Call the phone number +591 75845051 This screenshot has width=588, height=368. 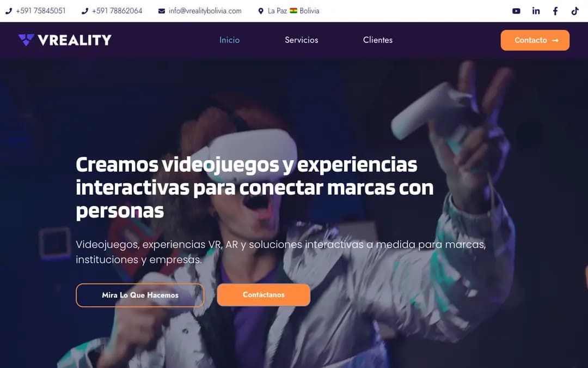pos(40,11)
